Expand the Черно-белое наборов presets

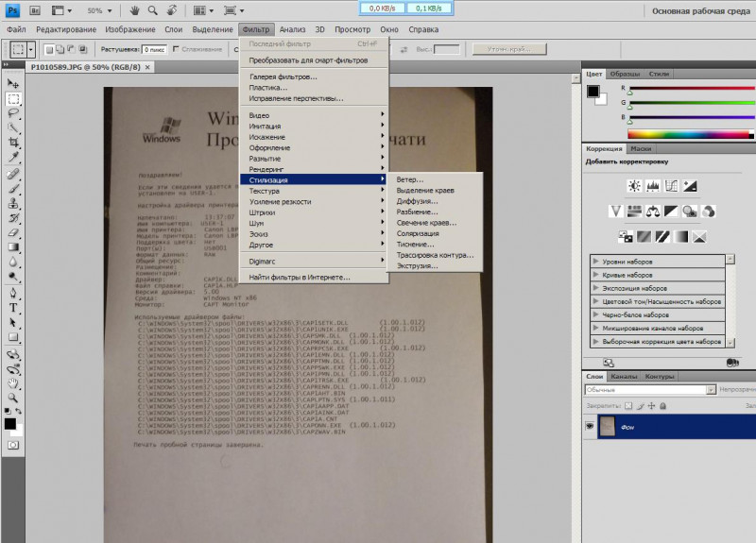pos(596,314)
